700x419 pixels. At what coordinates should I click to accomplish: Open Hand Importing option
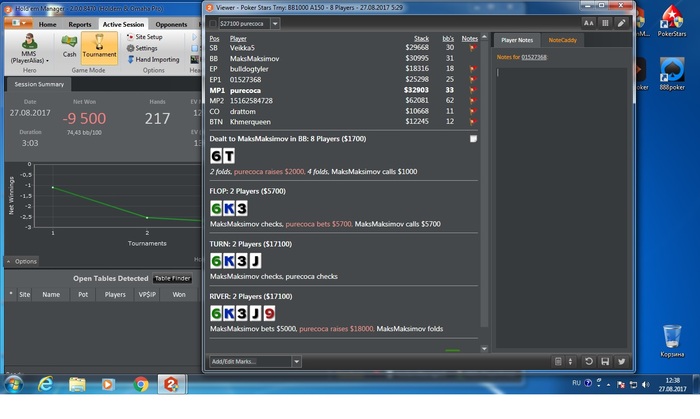pos(153,59)
